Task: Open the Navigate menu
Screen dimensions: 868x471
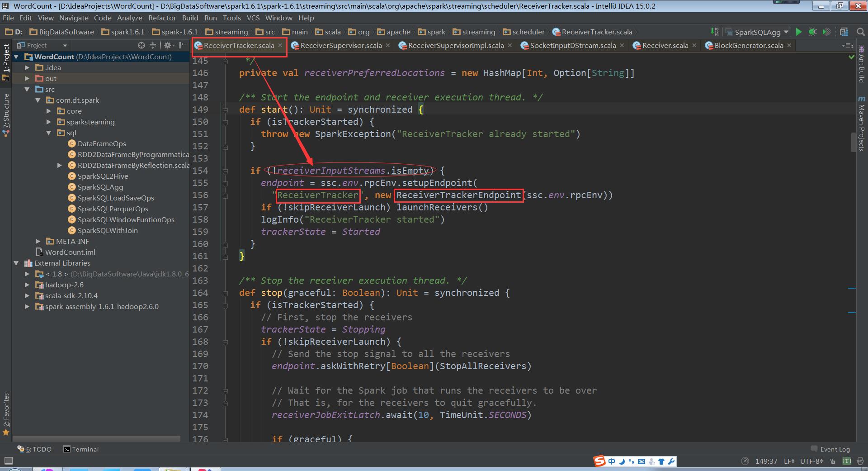Action: (74, 18)
